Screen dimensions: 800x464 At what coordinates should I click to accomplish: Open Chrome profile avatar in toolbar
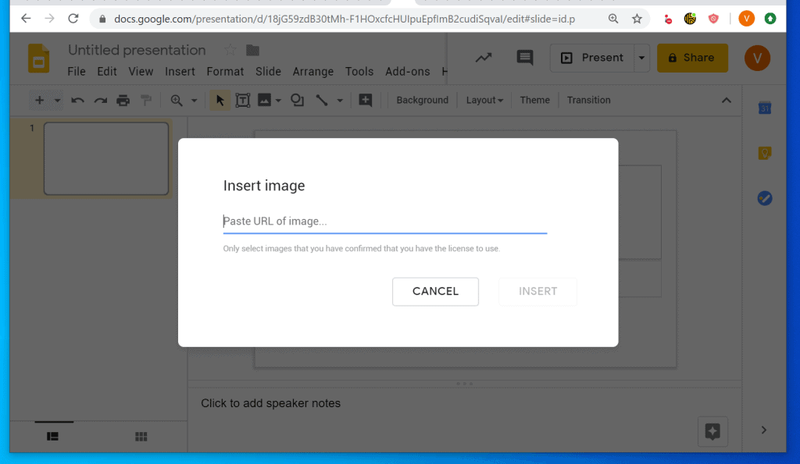click(746, 19)
